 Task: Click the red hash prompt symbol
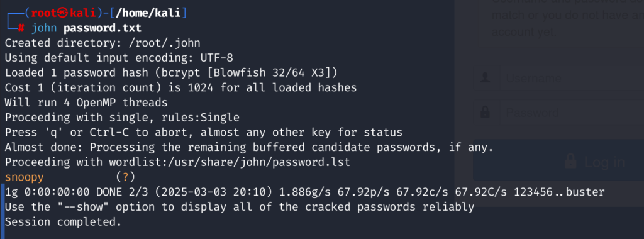[21, 29]
